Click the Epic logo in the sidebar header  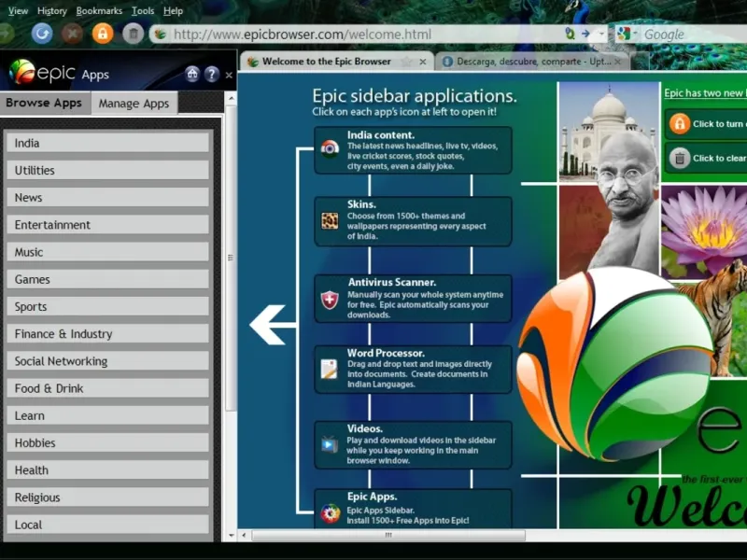tap(42, 73)
